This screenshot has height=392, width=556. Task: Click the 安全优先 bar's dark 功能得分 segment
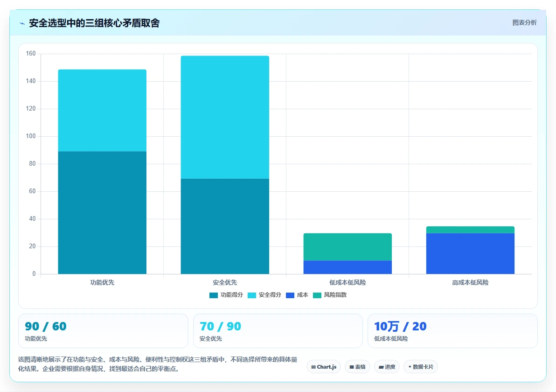click(x=225, y=226)
